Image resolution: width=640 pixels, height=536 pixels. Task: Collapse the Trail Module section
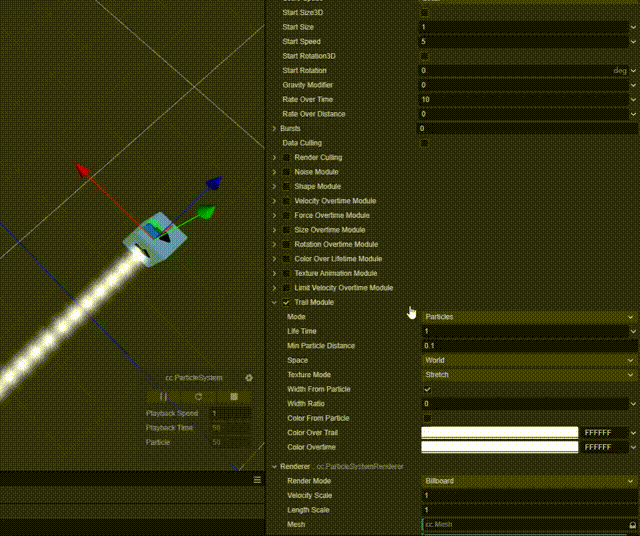pyautogui.click(x=274, y=302)
